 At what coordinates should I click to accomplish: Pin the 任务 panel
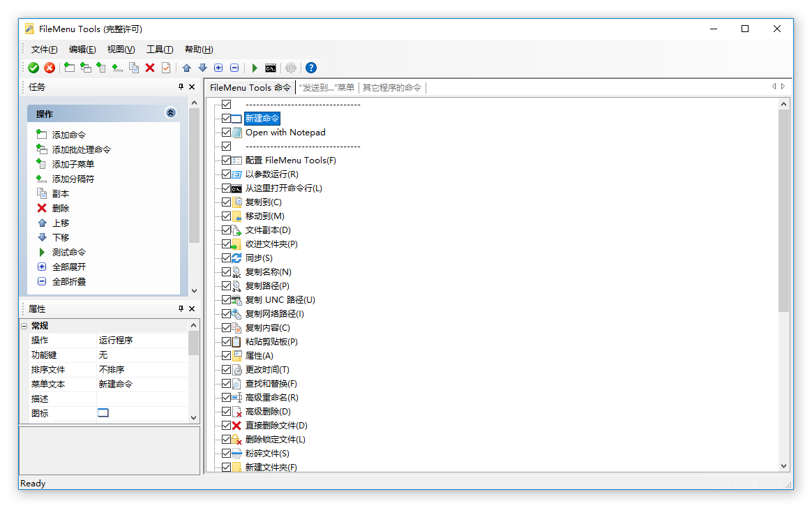181,87
